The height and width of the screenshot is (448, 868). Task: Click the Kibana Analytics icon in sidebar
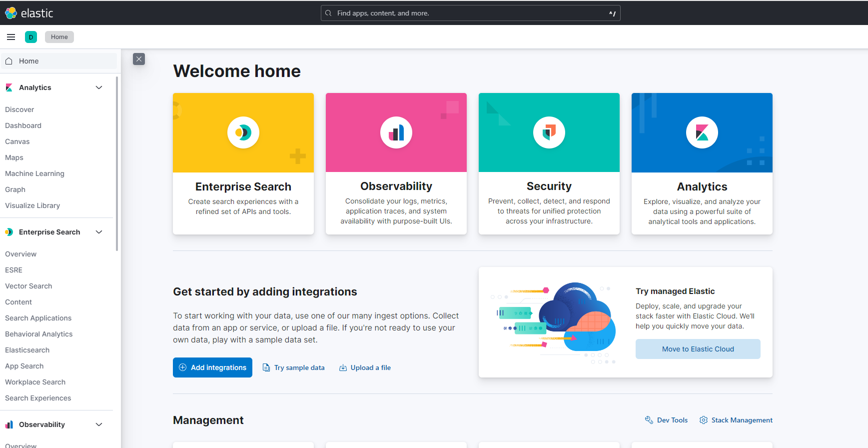click(x=9, y=87)
